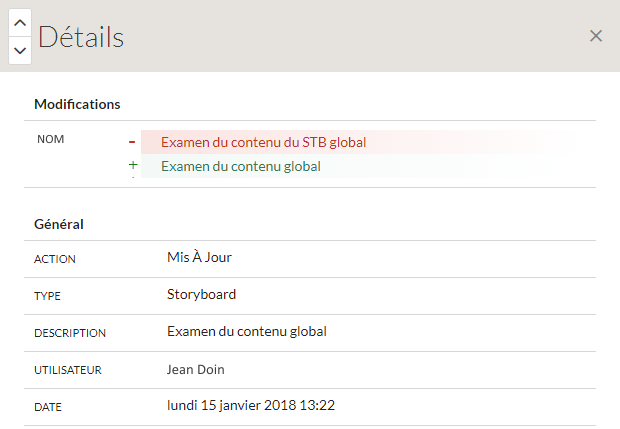Go to previous entry with up chevron
Viewport: 620px width, 429px height.
coord(20,23)
